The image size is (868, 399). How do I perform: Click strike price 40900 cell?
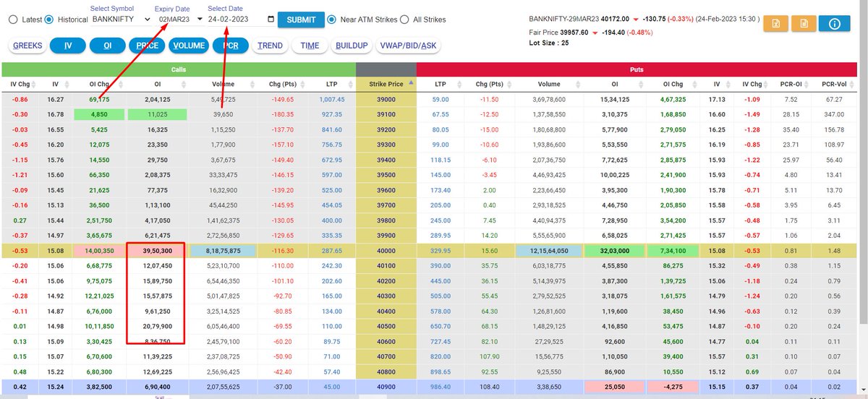(x=386, y=387)
